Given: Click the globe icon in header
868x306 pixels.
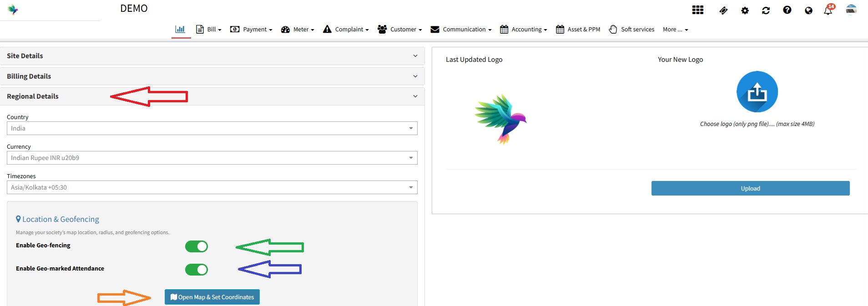Looking at the screenshot, I should point(808,10).
